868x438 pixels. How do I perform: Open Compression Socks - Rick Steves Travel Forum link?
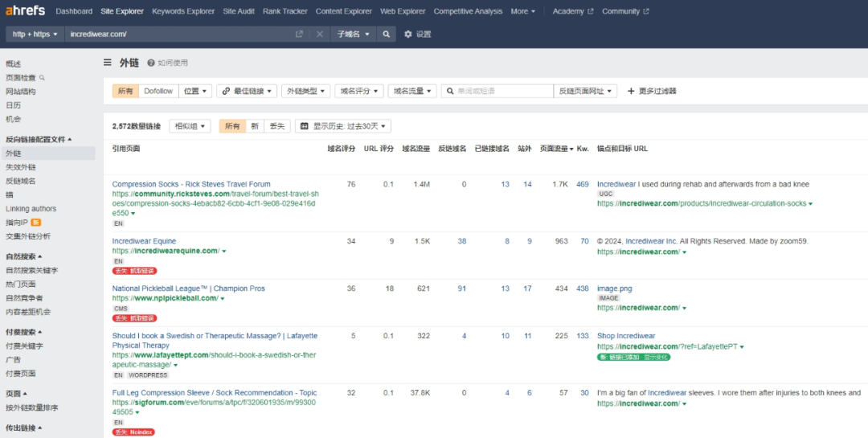191,184
